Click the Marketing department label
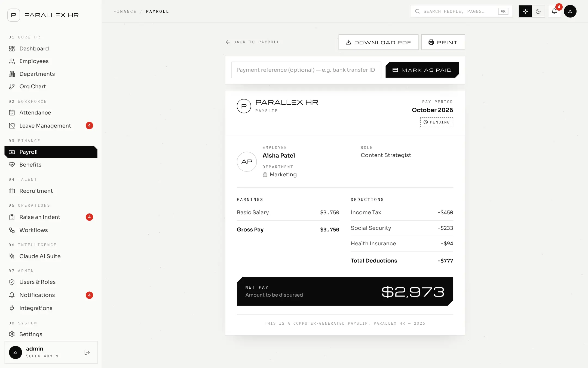 283,175
